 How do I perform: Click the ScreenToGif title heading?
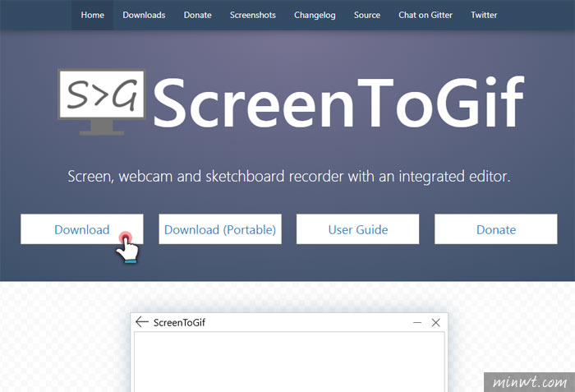tap(338, 103)
